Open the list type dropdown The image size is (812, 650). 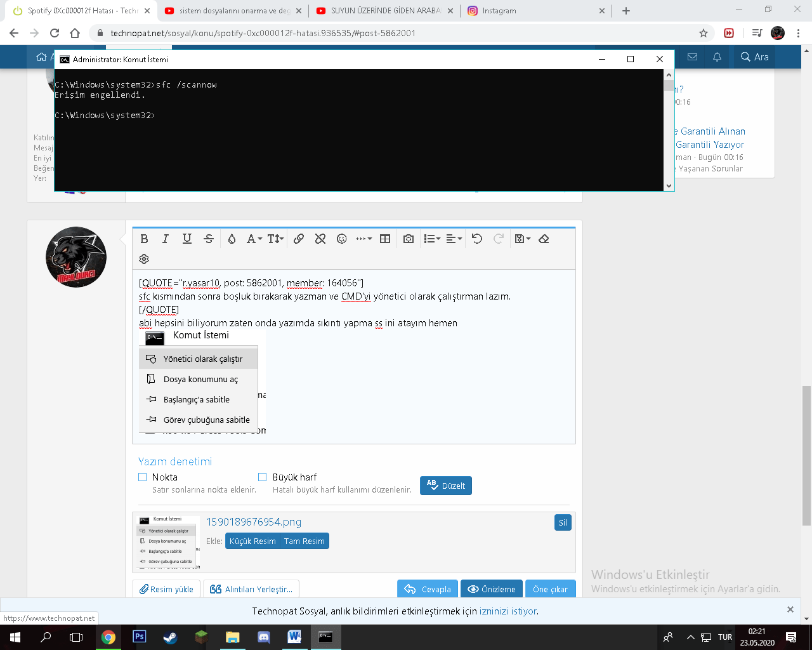(432, 239)
